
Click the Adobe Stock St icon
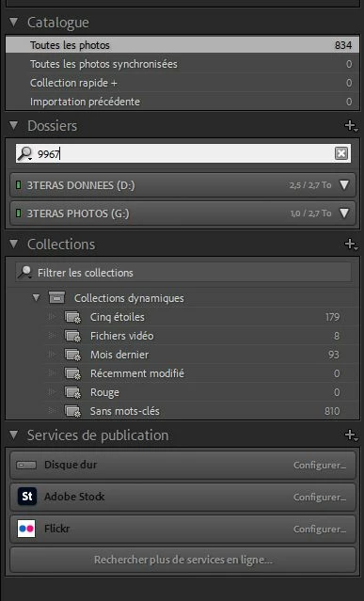(27, 497)
